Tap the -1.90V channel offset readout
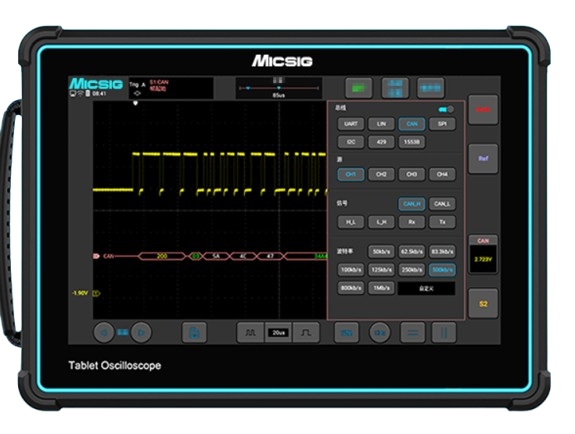This screenshot has height=434, width=575. 80,293
